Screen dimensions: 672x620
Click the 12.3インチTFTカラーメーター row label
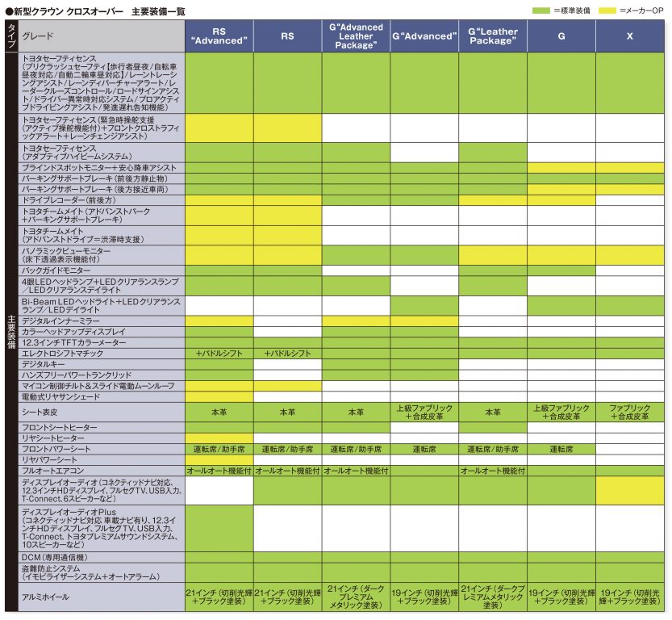[101, 342]
